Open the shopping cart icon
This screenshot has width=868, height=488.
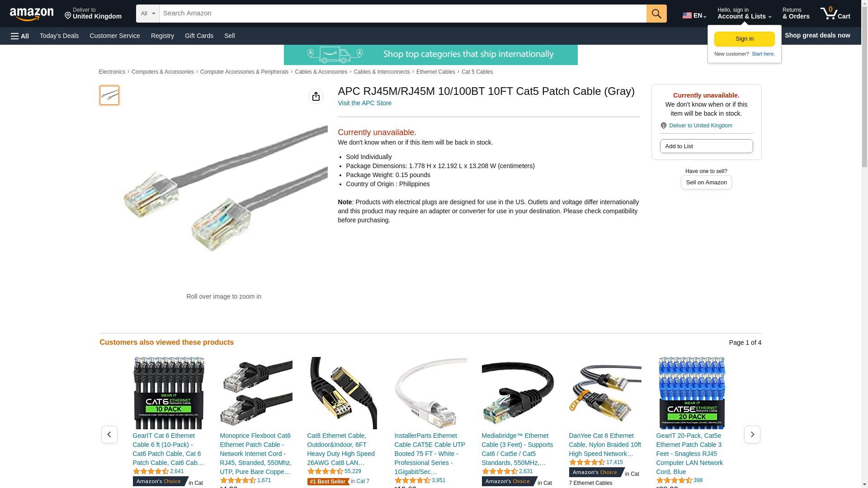pyautogui.click(x=835, y=14)
